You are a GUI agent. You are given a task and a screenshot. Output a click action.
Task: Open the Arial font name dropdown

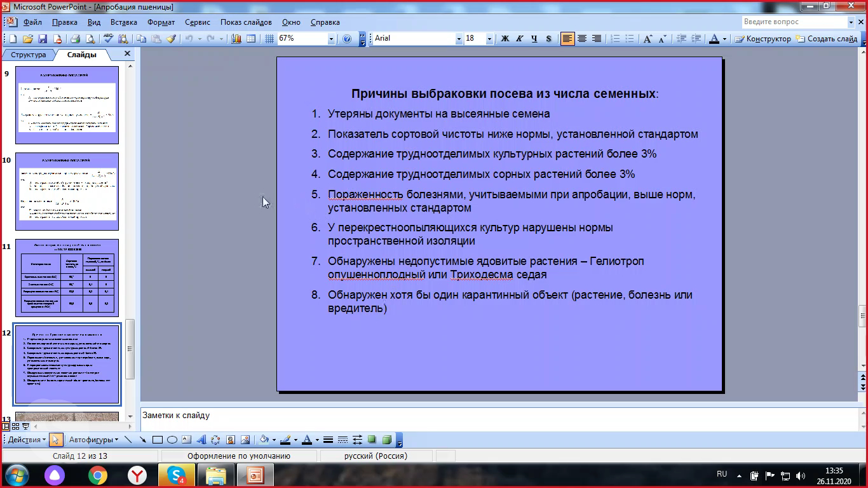[x=459, y=39]
